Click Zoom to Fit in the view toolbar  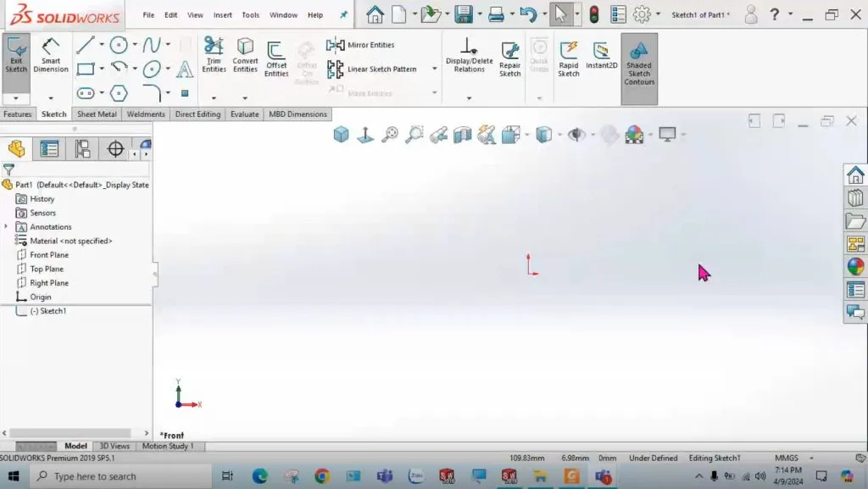click(389, 134)
